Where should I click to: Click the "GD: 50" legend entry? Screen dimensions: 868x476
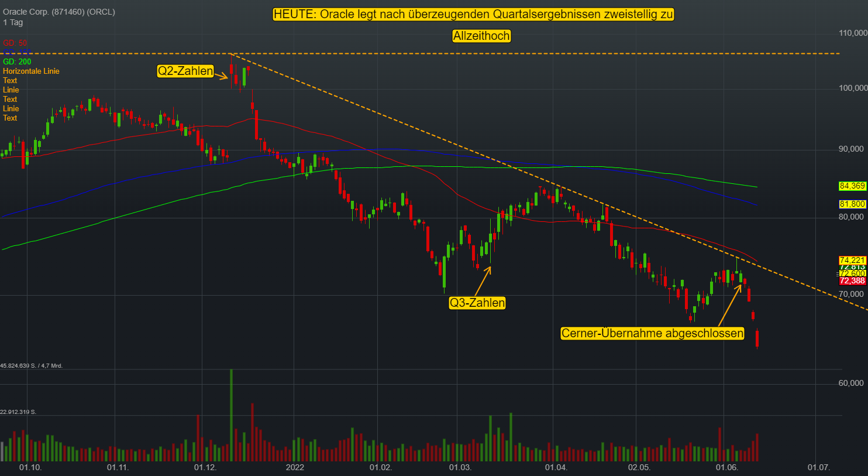(x=15, y=43)
